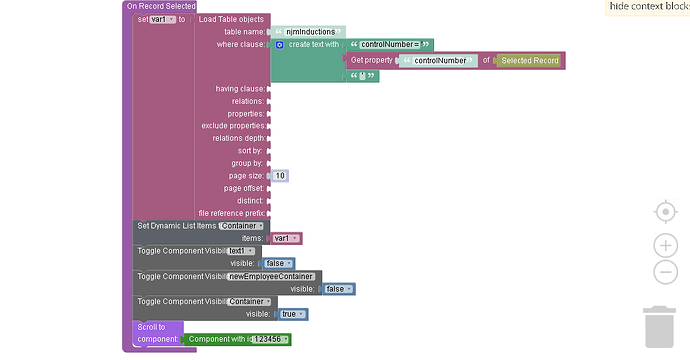Open the var1 variable dropdown in set block
This screenshot has width=690, height=360.
163,19
